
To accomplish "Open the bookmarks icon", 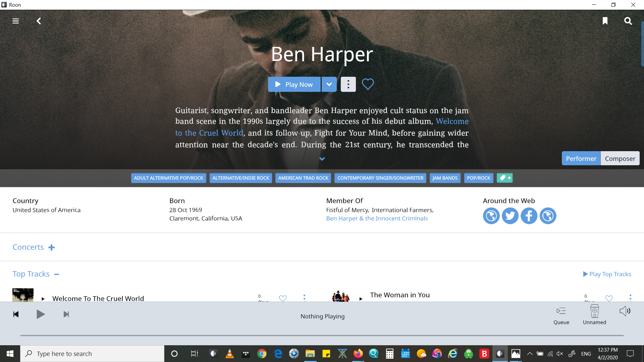I will (x=605, y=21).
